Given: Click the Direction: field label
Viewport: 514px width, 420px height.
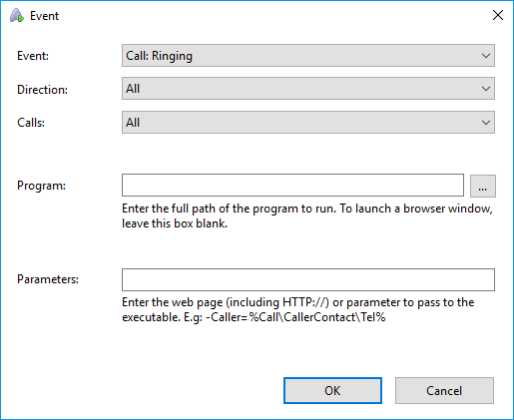Looking at the screenshot, I should 42,90.
